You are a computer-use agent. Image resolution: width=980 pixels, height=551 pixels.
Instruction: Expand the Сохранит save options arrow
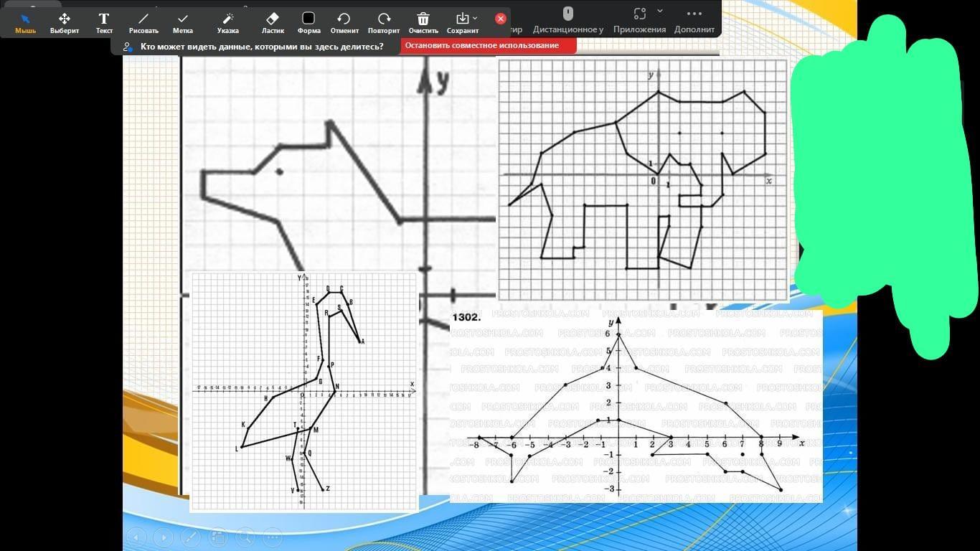(475, 18)
